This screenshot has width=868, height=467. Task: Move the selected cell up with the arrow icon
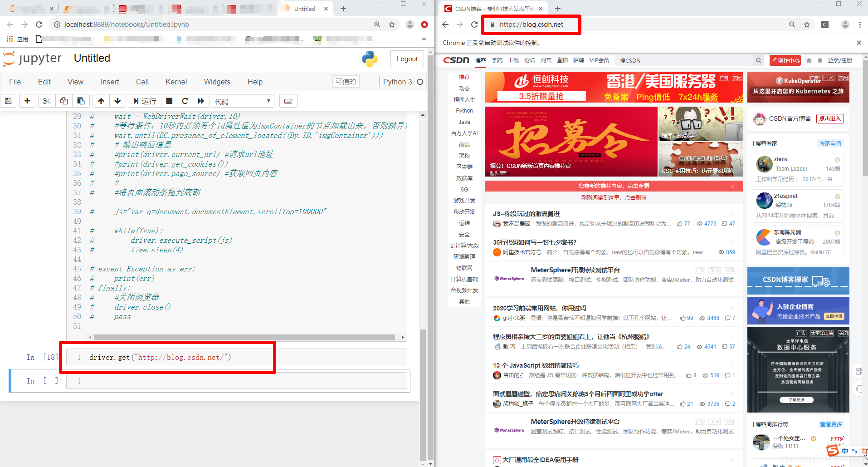point(101,101)
